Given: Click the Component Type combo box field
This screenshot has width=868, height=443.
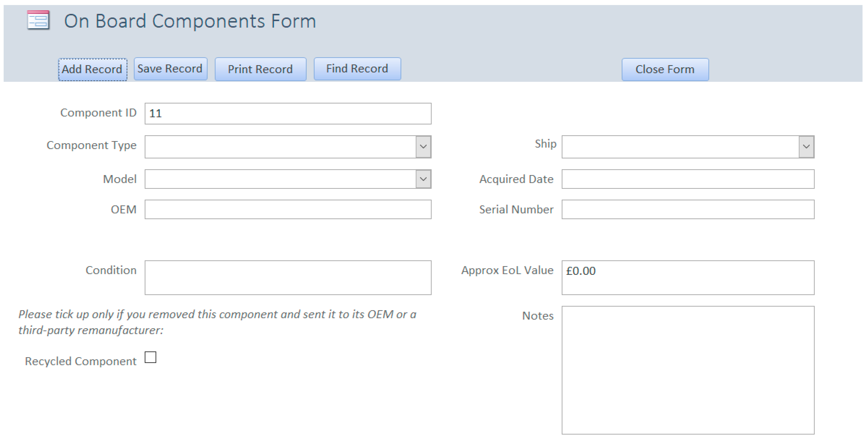Looking at the screenshot, I should [280, 147].
